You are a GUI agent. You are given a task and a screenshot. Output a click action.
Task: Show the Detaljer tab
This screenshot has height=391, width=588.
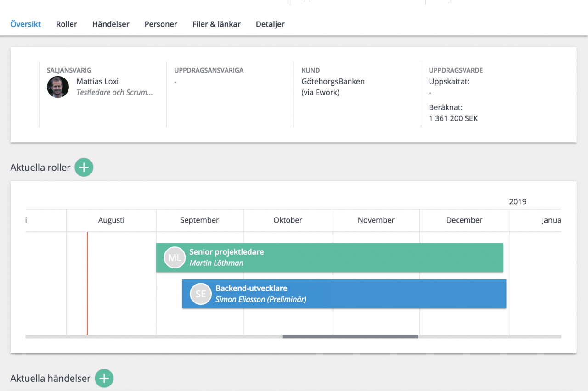[270, 24]
